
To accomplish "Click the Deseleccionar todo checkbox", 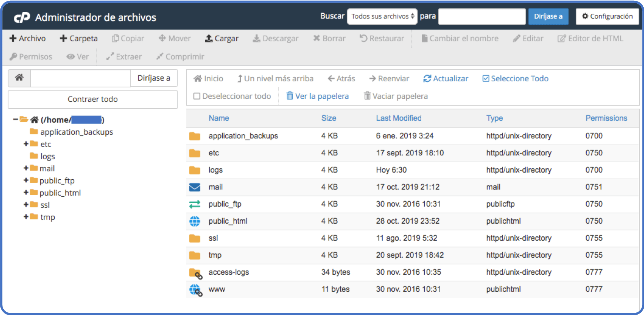I will (197, 96).
